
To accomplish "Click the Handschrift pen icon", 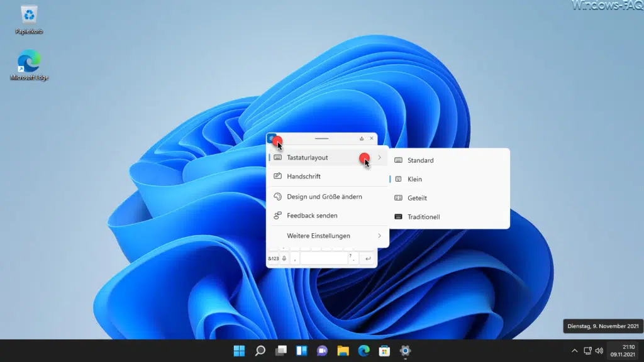I will tap(277, 177).
